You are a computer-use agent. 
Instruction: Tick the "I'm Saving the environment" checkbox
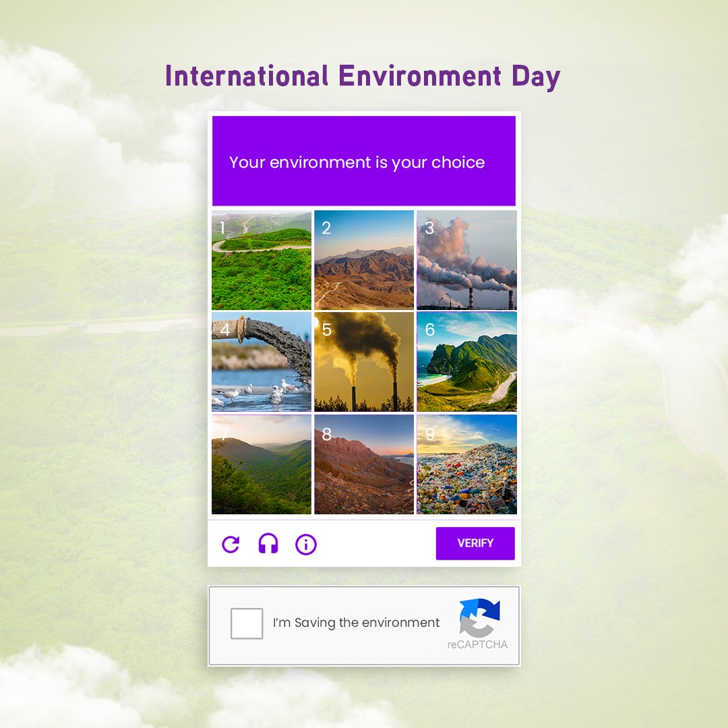coord(247,623)
